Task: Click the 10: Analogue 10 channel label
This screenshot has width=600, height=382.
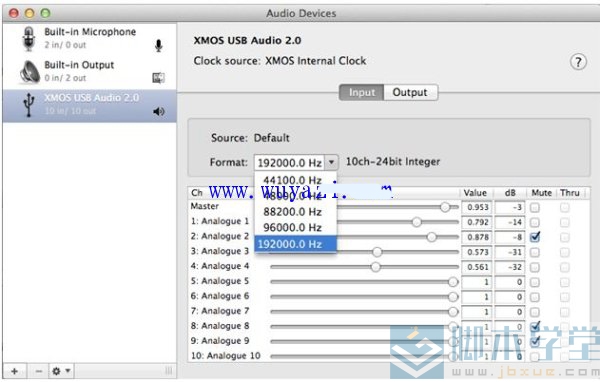Action: pos(226,356)
